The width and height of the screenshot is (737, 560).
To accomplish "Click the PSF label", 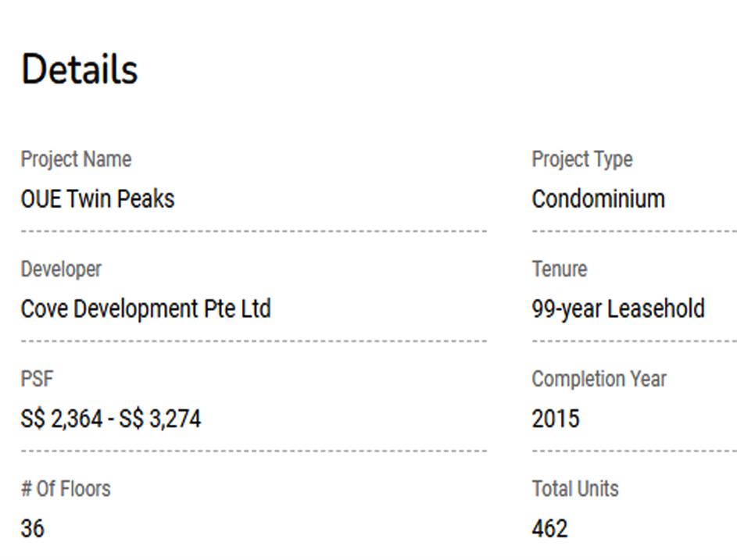I will pos(37,380).
